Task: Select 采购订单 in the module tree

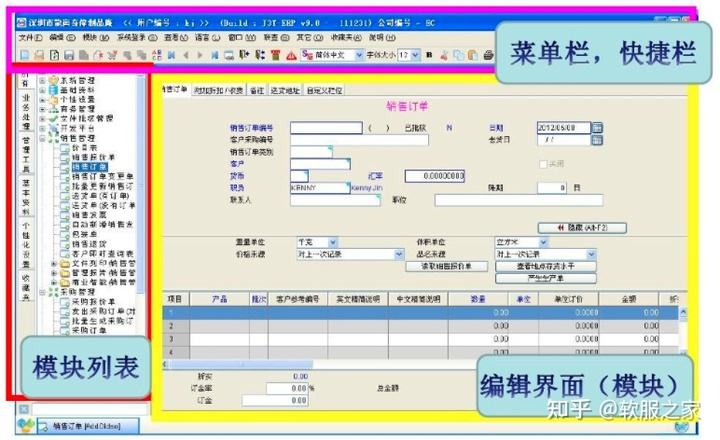Action: tap(89, 330)
